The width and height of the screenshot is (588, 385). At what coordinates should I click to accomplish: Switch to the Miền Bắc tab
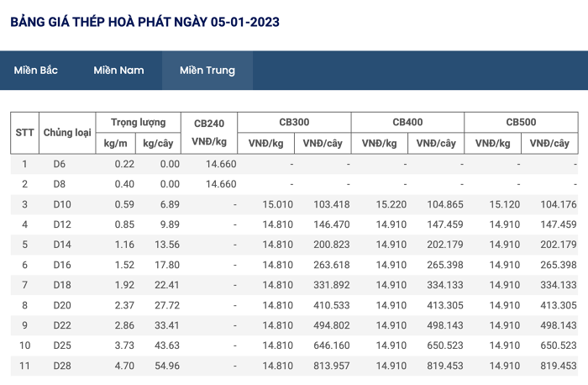[35, 70]
